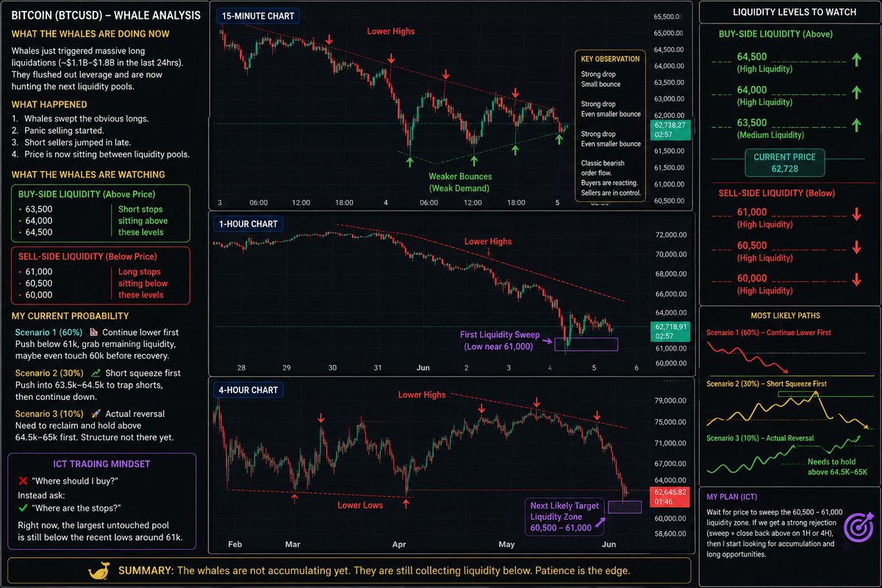Click the red down arrow beside 61,000 High Liquidity

[x=856, y=214]
